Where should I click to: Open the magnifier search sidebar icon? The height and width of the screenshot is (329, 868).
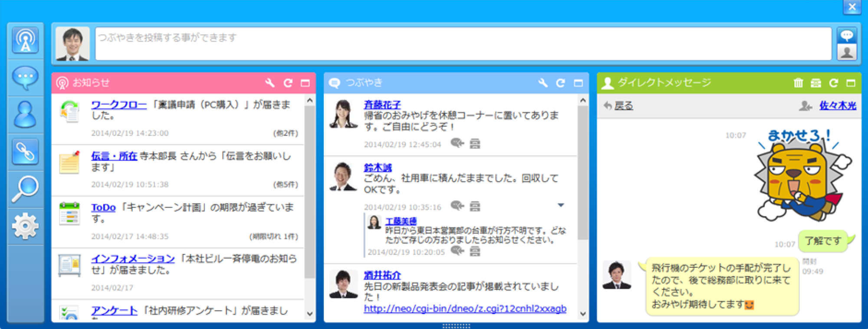pos(25,188)
